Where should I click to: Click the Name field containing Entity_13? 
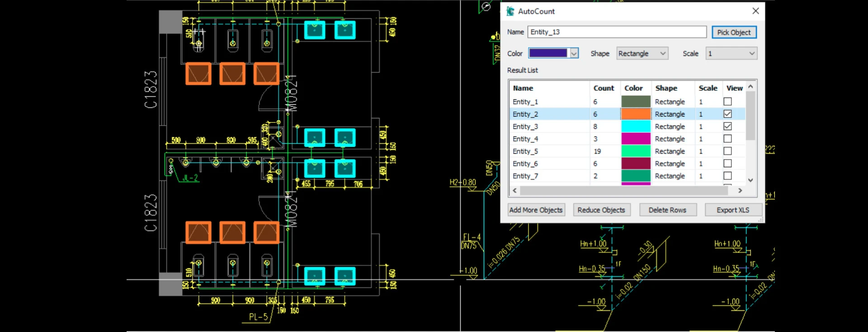coord(617,32)
